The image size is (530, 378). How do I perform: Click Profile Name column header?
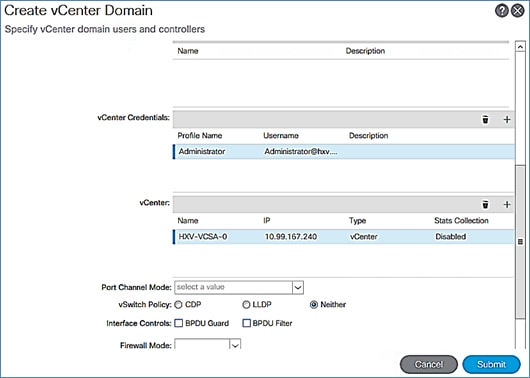click(200, 136)
